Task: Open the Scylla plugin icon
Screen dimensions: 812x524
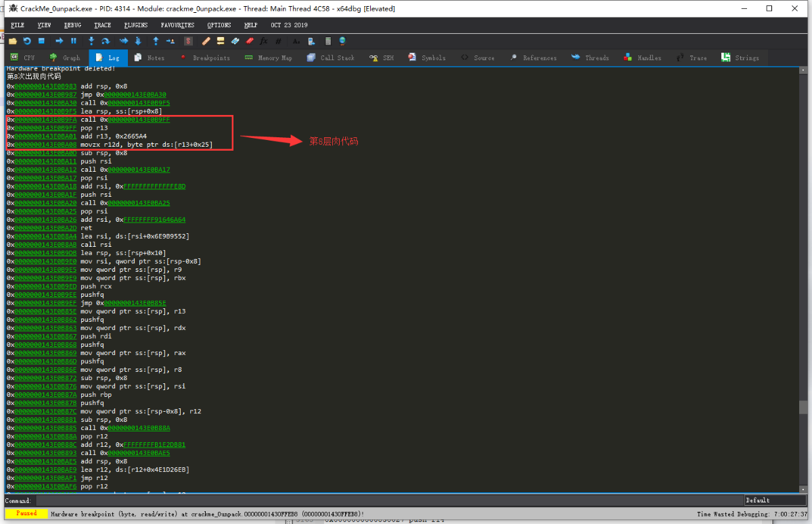Action: coord(189,41)
